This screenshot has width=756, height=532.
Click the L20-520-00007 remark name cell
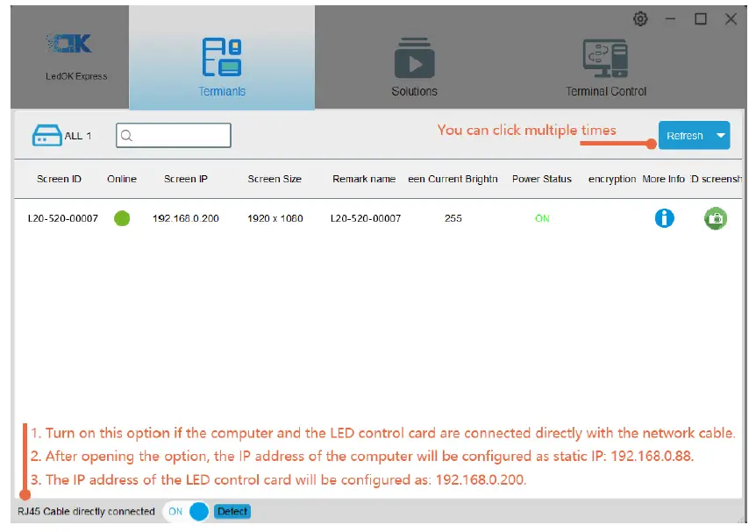point(366,218)
